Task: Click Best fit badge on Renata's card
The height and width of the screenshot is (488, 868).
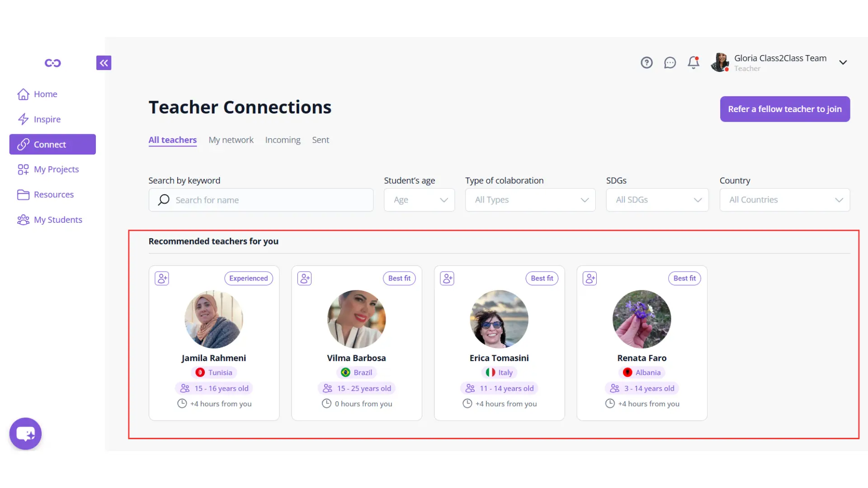Action: tap(684, 278)
